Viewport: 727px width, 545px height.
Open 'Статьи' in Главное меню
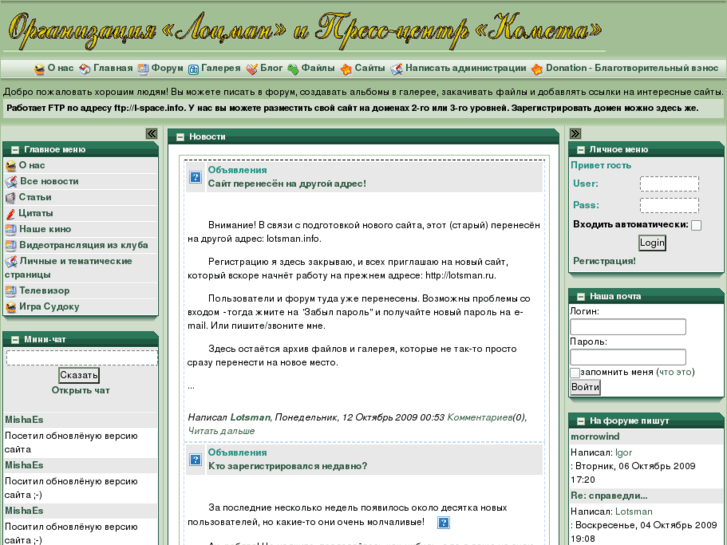pos(35,197)
